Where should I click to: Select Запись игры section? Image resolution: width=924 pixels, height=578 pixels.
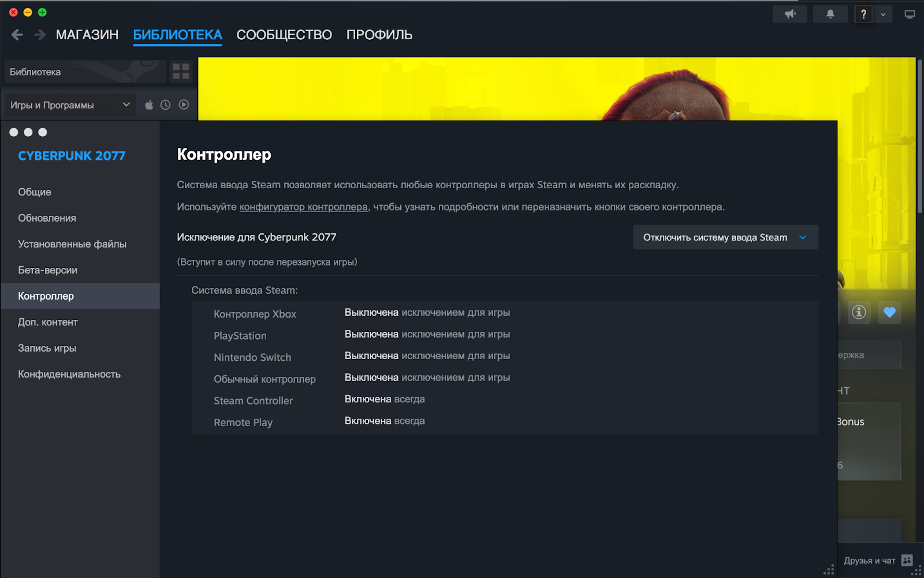pyautogui.click(x=80, y=348)
